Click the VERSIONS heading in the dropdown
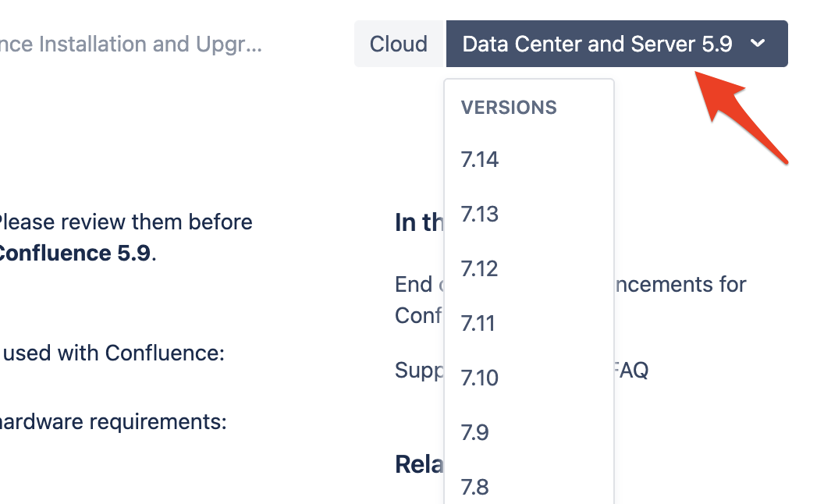This screenshot has width=824, height=504. (x=510, y=108)
